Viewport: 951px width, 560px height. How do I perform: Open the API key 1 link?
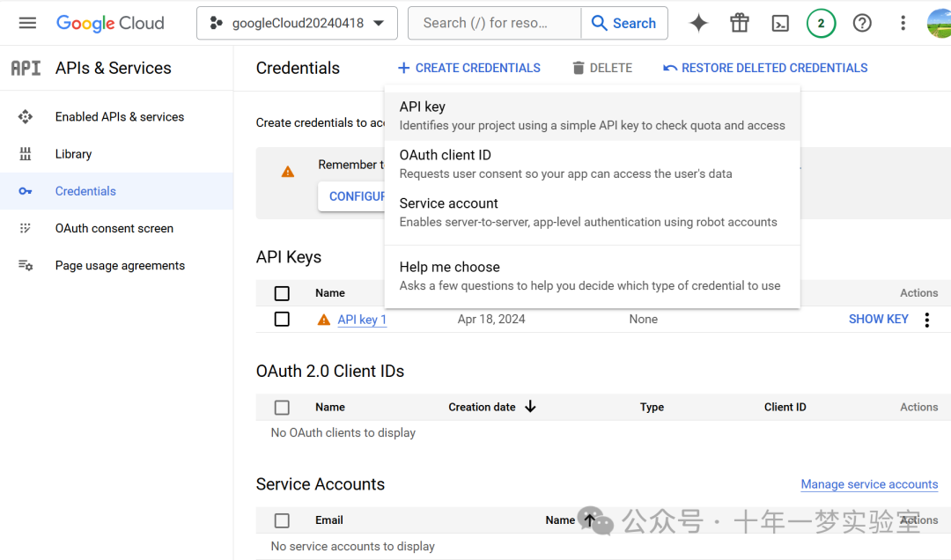pos(362,320)
